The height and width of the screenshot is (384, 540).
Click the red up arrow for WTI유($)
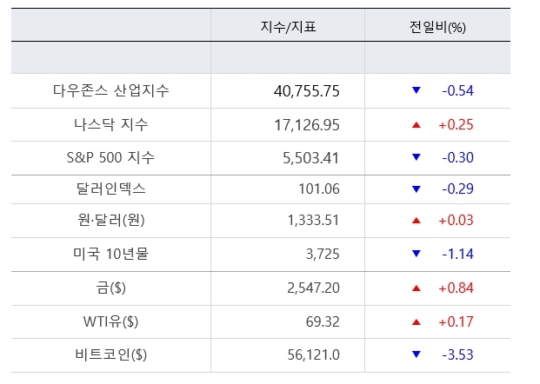[416, 322]
